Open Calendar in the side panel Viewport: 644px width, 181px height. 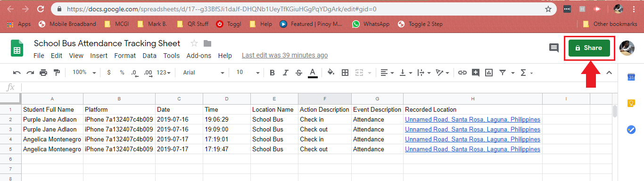[631, 77]
